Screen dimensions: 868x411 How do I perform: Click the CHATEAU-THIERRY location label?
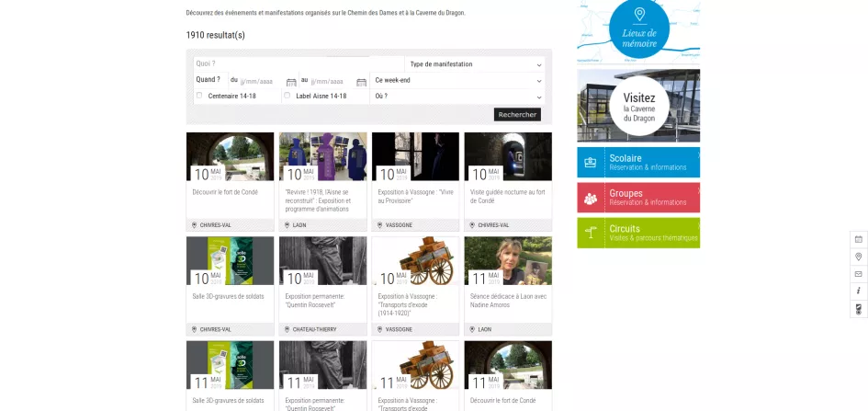tap(314, 329)
